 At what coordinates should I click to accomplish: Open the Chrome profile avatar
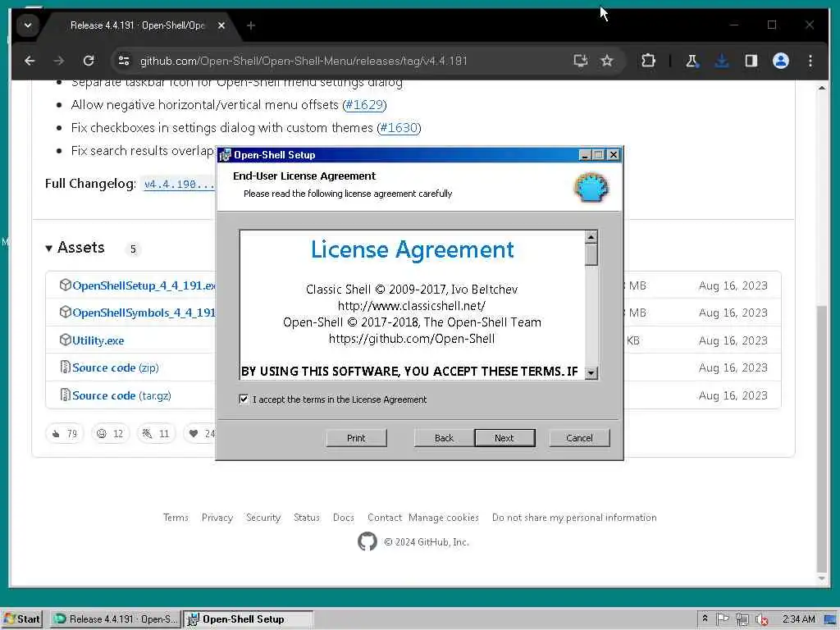pyautogui.click(x=781, y=61)
